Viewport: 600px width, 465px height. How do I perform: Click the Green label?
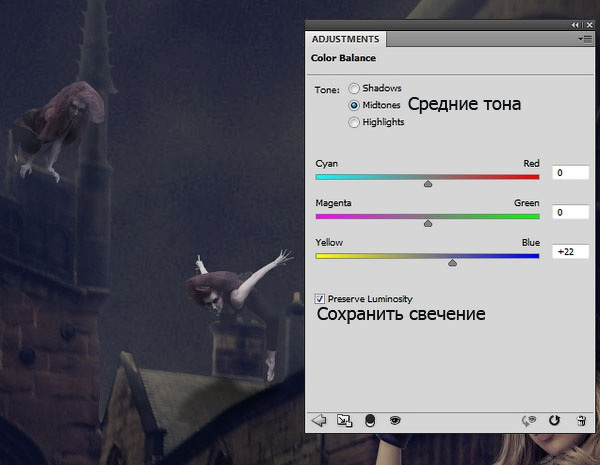pos(527,203)
